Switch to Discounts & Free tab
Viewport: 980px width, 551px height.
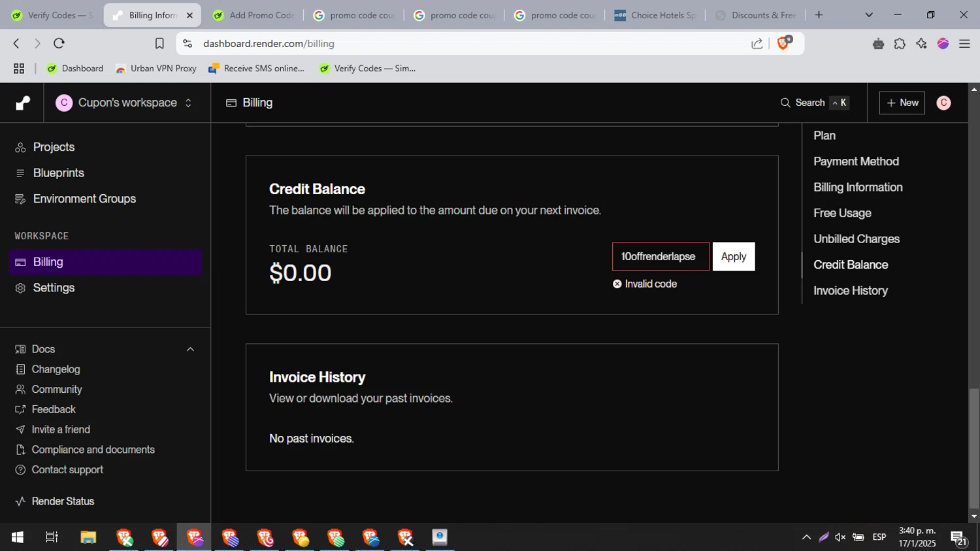[757, 15]
